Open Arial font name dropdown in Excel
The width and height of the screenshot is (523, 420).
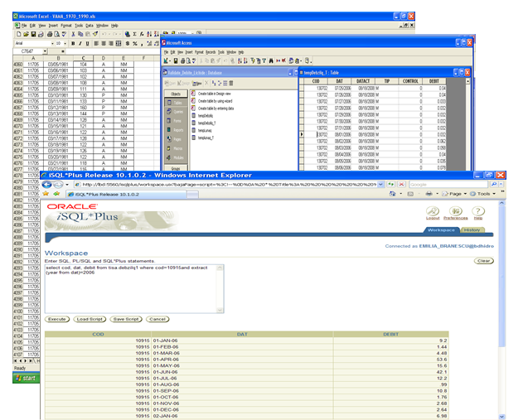pyautogui.click(x=52, y=43)
